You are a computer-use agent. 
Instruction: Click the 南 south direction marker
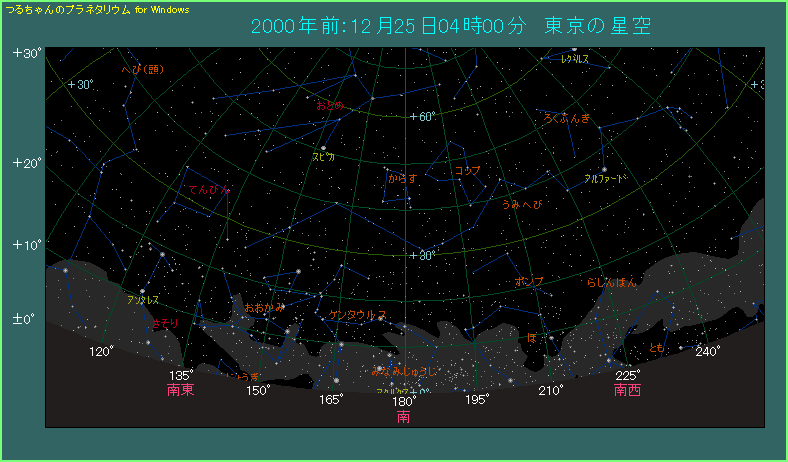tap(404, 416)
